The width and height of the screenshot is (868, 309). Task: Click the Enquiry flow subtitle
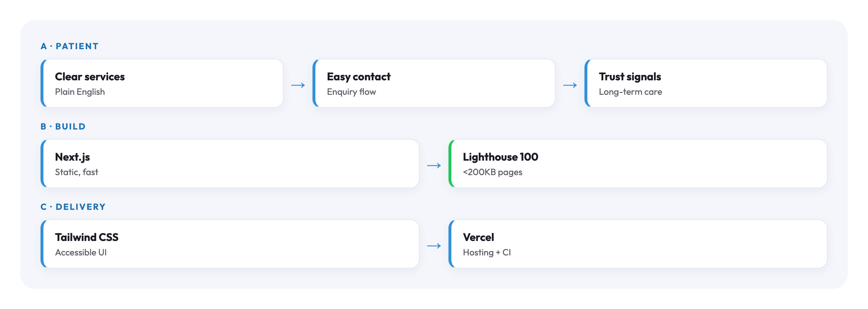tap(352, 92)
